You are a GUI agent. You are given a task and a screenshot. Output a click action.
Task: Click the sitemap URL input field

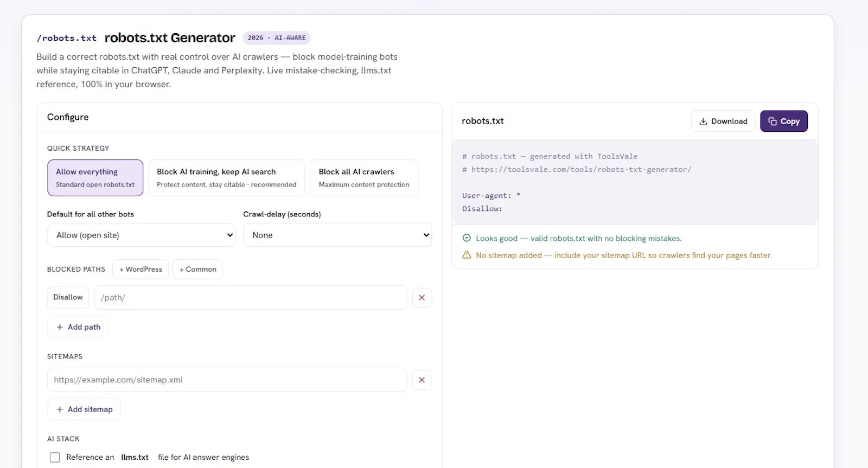pos(227,380)
